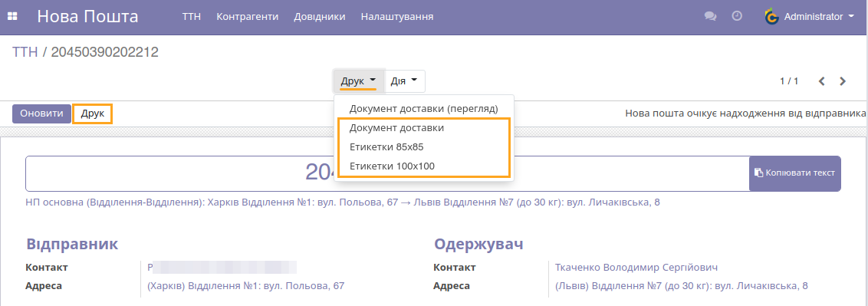868x306 pixels.
Task: Open the ТТН top menu
Action: coord(192,17)
